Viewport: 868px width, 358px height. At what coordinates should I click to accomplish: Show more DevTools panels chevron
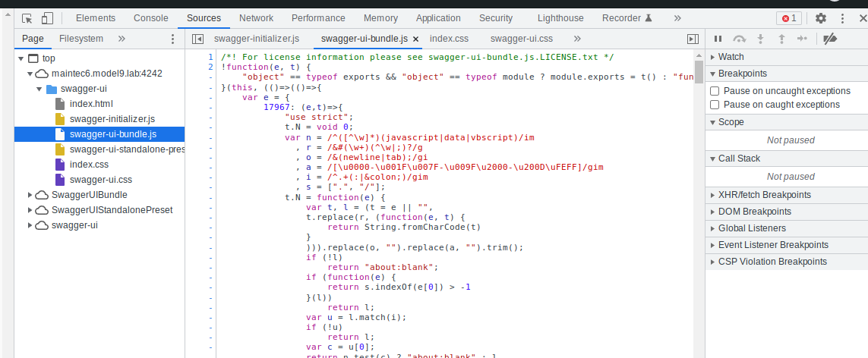(x=677, y=18)
